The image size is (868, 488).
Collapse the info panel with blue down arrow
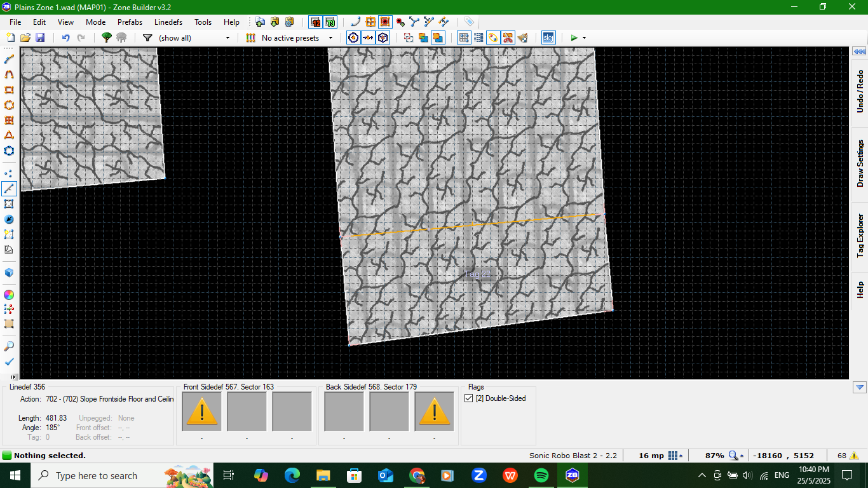pyautogui.click(x=859, y=387)
